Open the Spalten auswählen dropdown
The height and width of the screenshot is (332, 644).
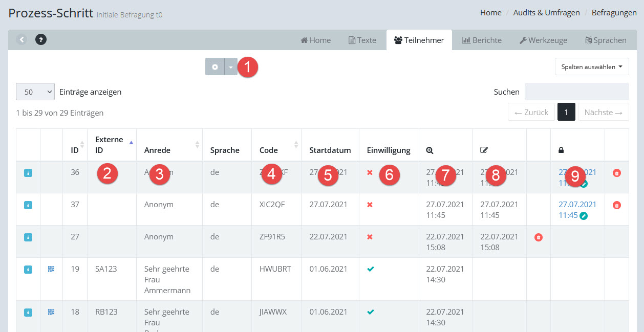[592, 67]
